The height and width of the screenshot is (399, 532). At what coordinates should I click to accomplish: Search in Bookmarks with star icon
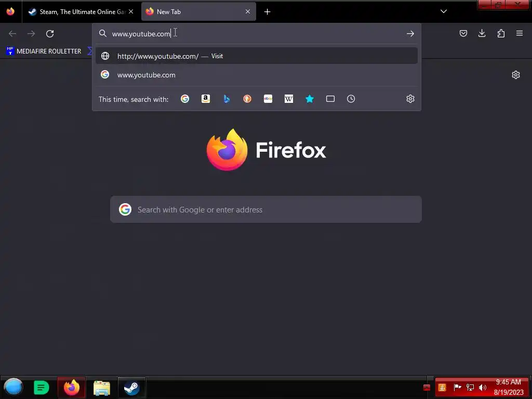310,99
